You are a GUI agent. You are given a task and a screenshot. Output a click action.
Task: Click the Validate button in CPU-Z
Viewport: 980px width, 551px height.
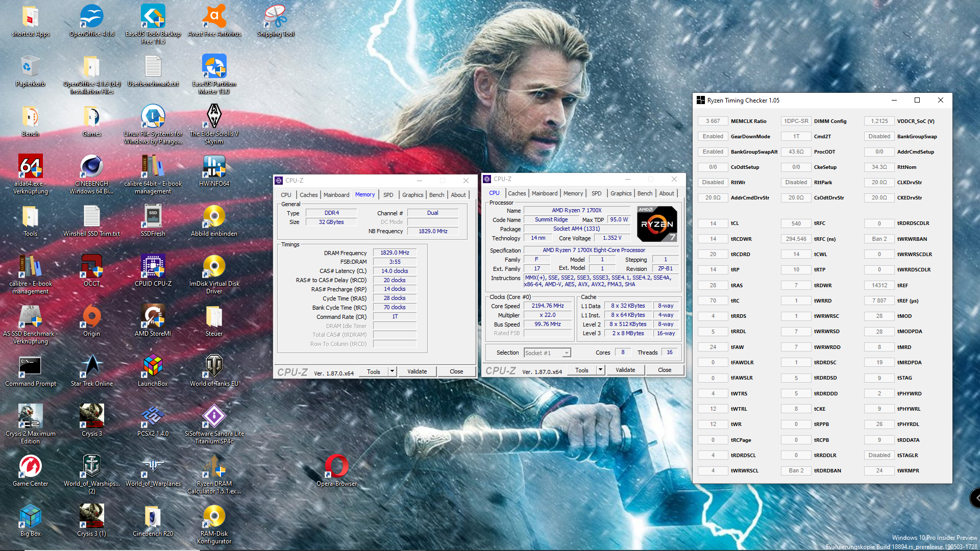417,371
